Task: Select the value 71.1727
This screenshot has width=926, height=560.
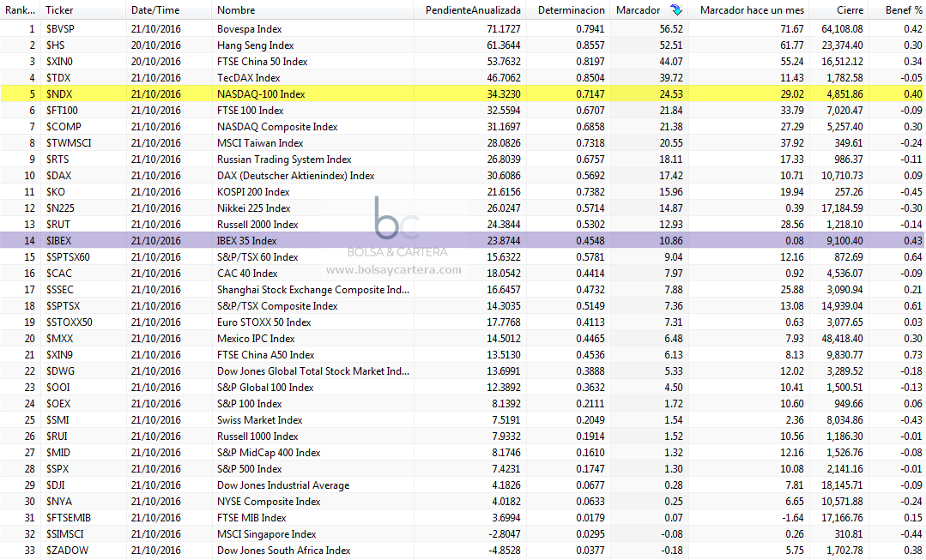Action: point(504,29)
